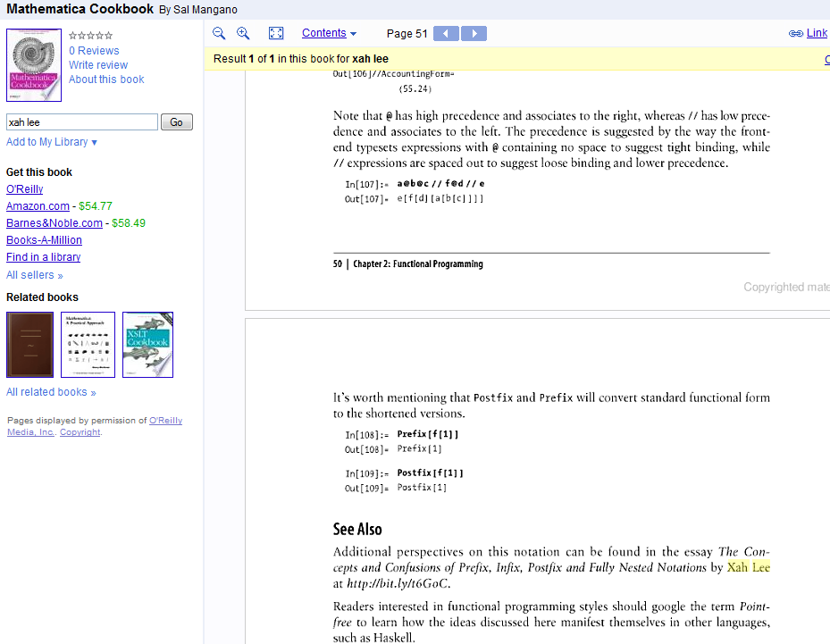Click the zoom out magnifier icon
Image resolution: width=830 pixels, height=644 pixels.
point(219,34)
